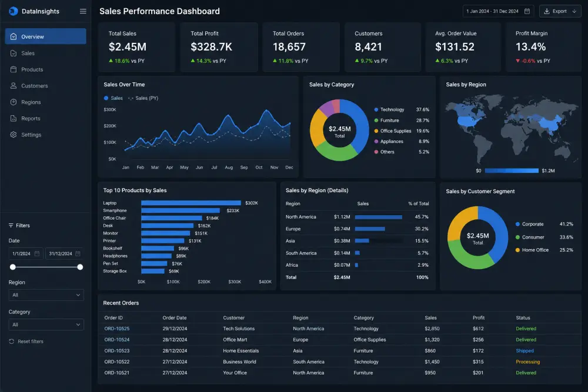The height and width of the screenshot is (392, 588).
Task: Open order ORD-10525 link
Action: [x=116, y=329]
